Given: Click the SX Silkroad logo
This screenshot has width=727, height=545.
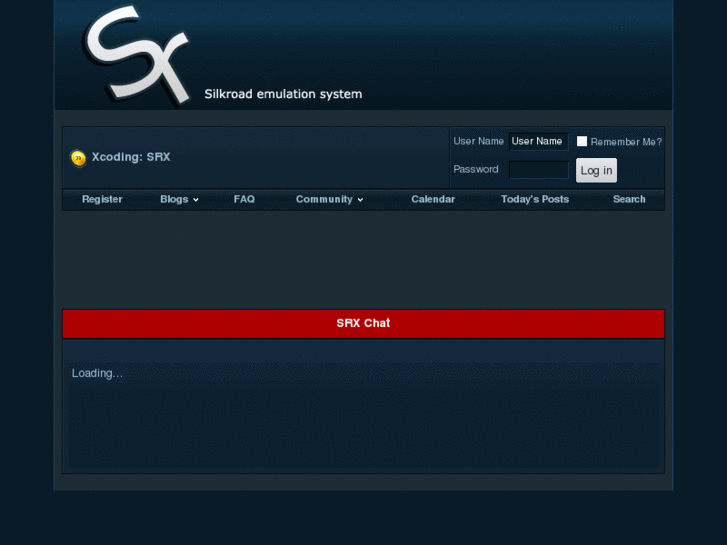Looking at the screenshot, I should pyautogui.click(x=136, y=55).
